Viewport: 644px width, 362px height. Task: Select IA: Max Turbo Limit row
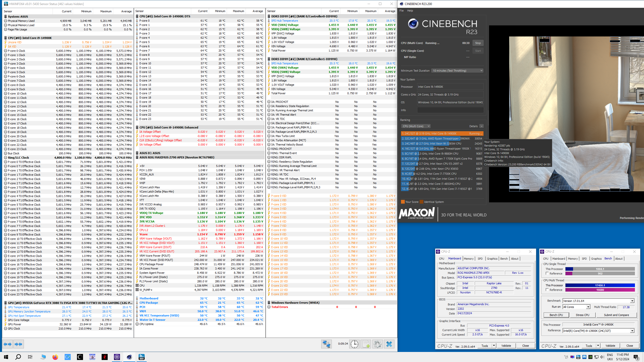click(x=332, y=136)
